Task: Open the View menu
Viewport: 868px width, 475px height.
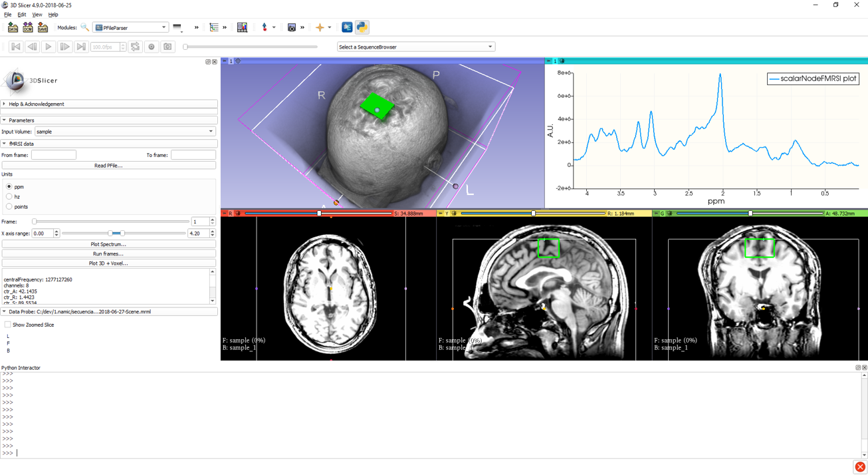Action: (37, 15)
